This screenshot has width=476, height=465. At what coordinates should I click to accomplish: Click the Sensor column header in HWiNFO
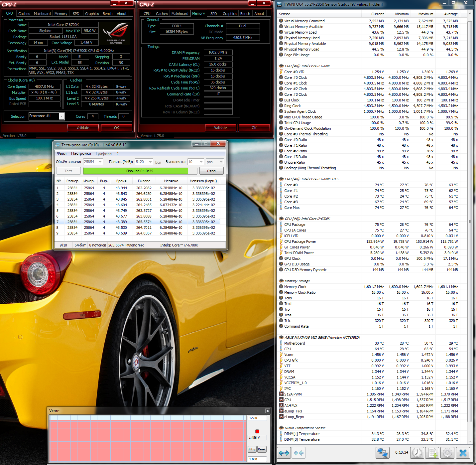pos(319,14)
